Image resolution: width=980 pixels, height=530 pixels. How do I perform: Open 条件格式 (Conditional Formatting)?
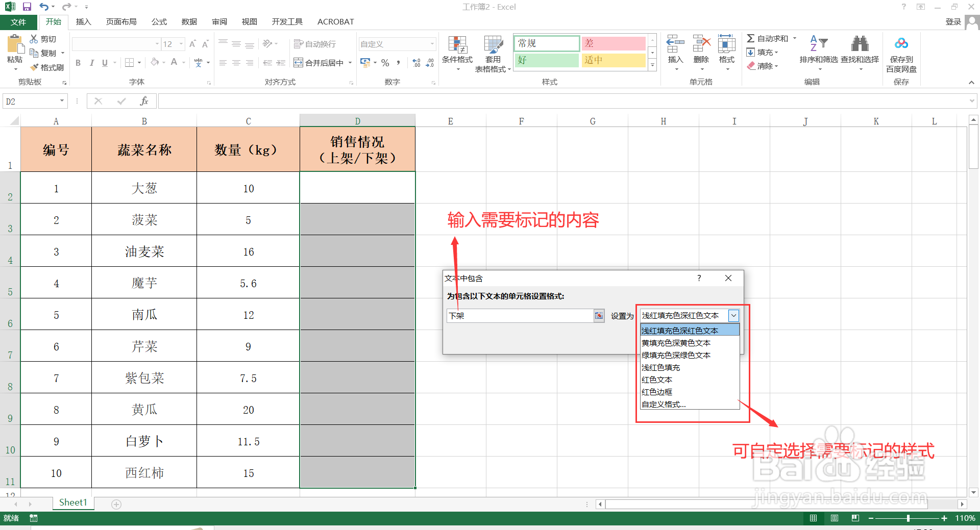(x=457, y=53)
